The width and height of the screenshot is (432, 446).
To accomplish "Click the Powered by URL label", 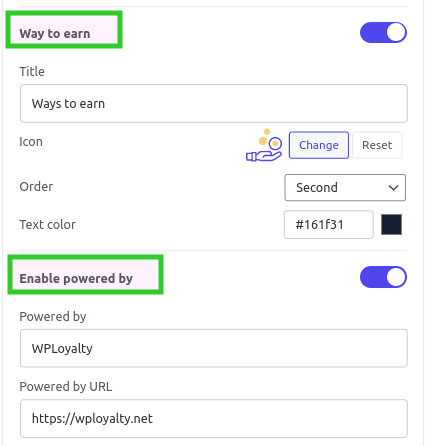I will [x=66, y=387].
